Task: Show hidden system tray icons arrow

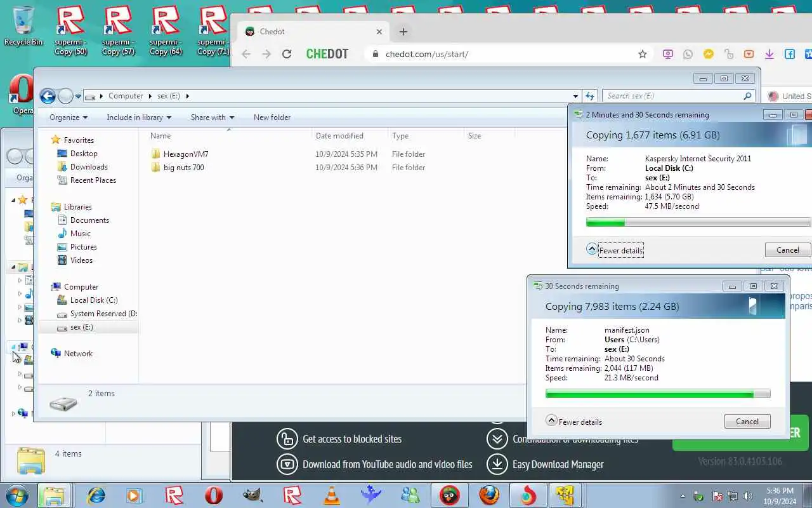Action: pos(683,496)
